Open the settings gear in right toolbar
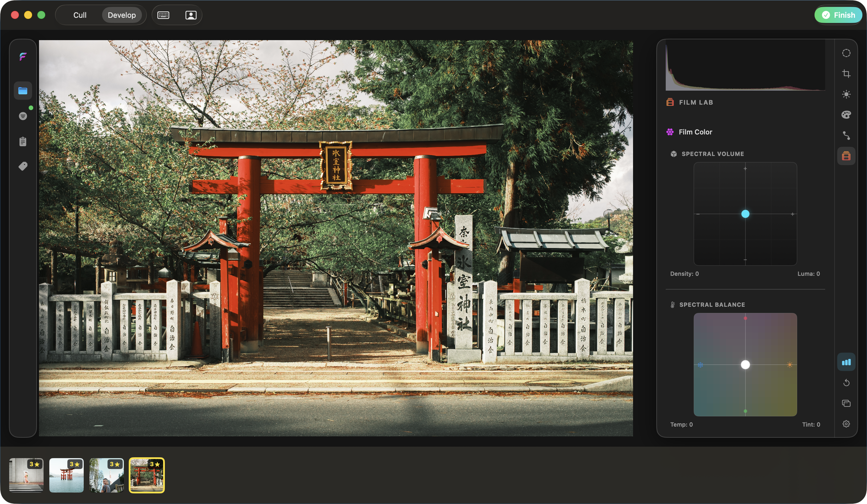Image resolution: width=867 pixels, height=504 pixels. 846,424
